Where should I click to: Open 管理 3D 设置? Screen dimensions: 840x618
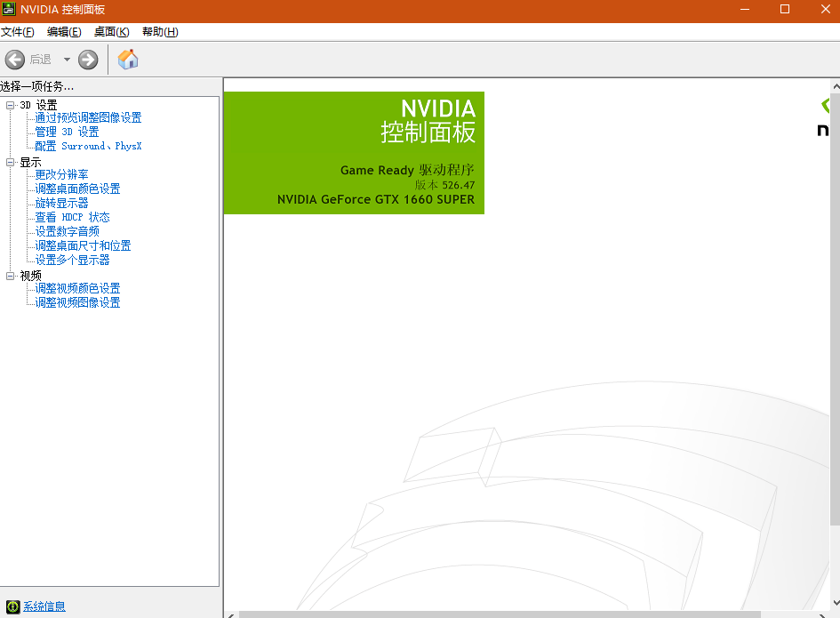67,132
